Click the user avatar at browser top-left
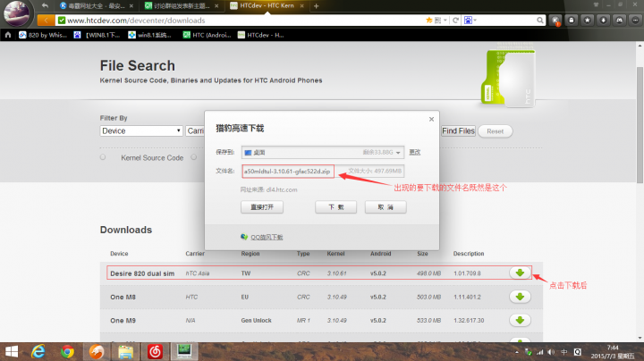The image size is (644, 361). pos(16,13)
